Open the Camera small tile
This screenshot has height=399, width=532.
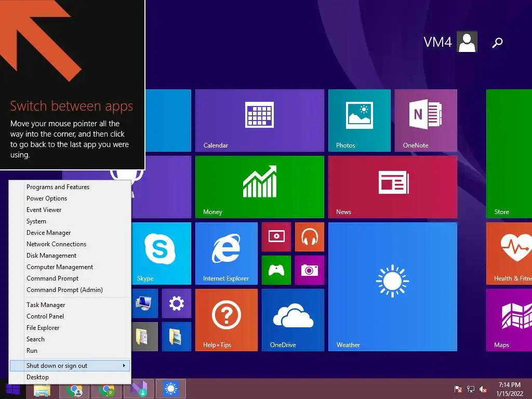click(x=310, y=270)
